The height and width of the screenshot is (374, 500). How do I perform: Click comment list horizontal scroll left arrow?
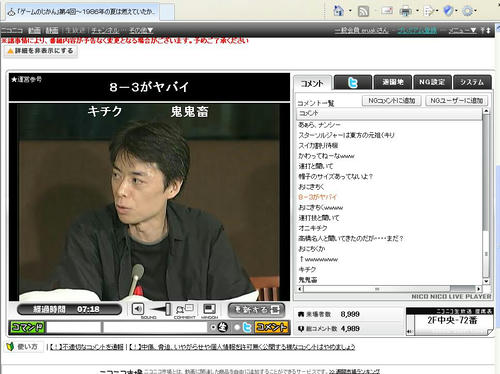click(300, 289)
